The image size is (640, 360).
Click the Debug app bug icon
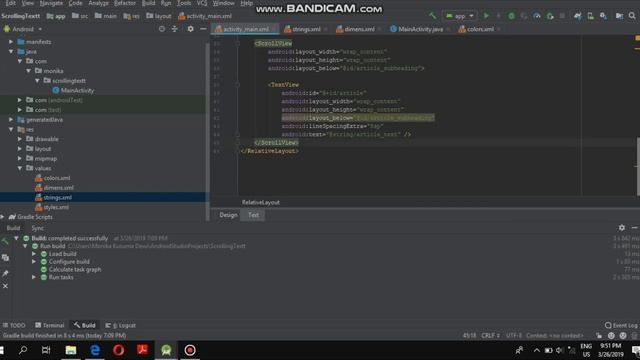[x=511, y=16]
